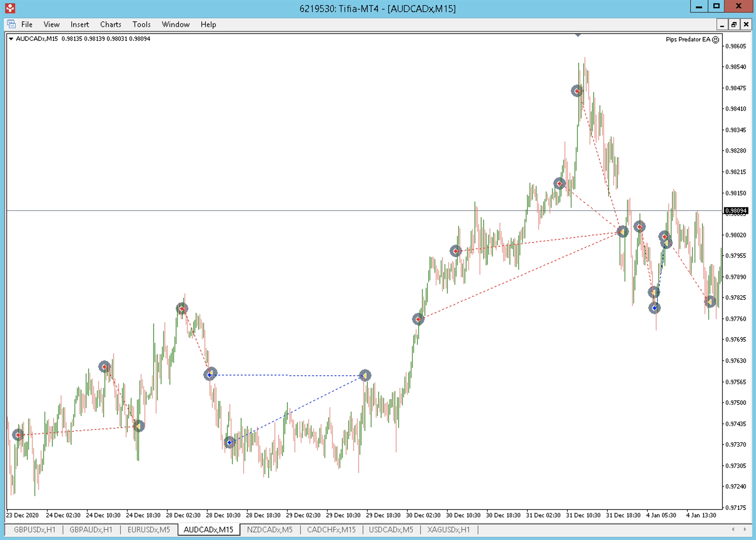Open the Insert menu
The height and width of the screenshot is (540, 756).
coord(80,24)
